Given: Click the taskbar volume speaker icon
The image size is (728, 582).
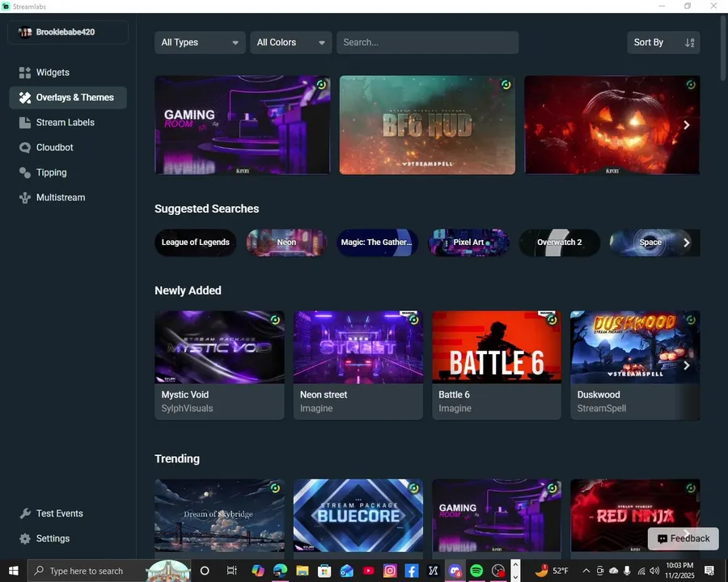Looking at the screenshot, I should 654,571.
